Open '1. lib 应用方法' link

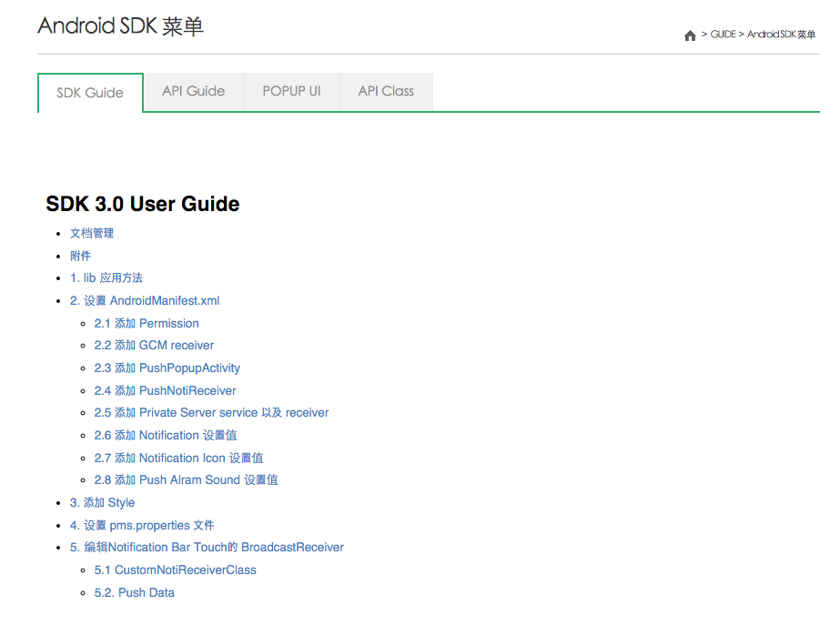click(x=106, y=278)
